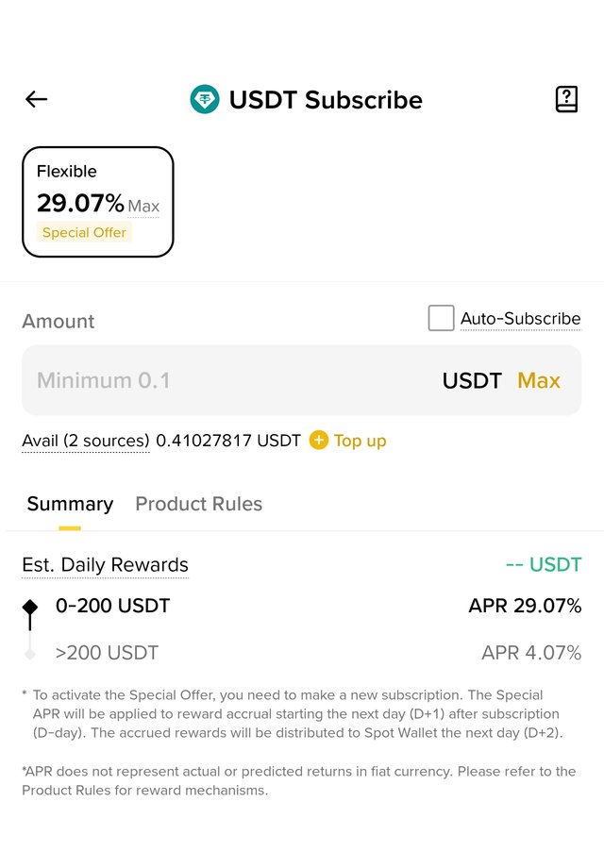Click the yellow plus Top up icon
The image size is (604, 868).
(x=318, y=441)
